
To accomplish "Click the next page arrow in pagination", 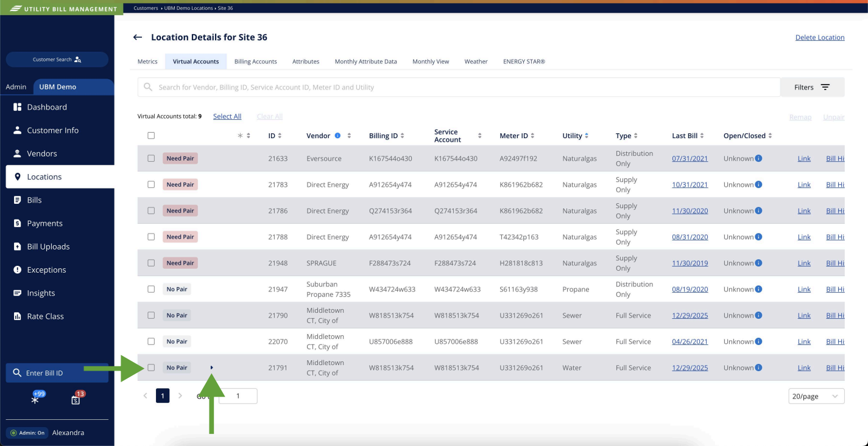I will [x=180, y=396].
